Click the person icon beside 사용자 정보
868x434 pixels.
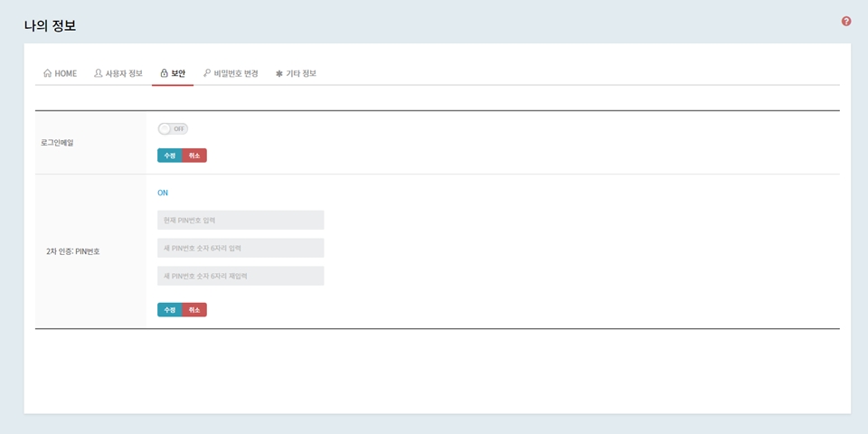click(99, 73)
